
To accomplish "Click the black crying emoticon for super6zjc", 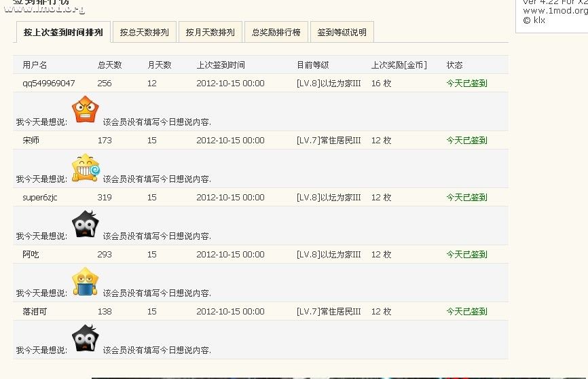I will 86,224.
